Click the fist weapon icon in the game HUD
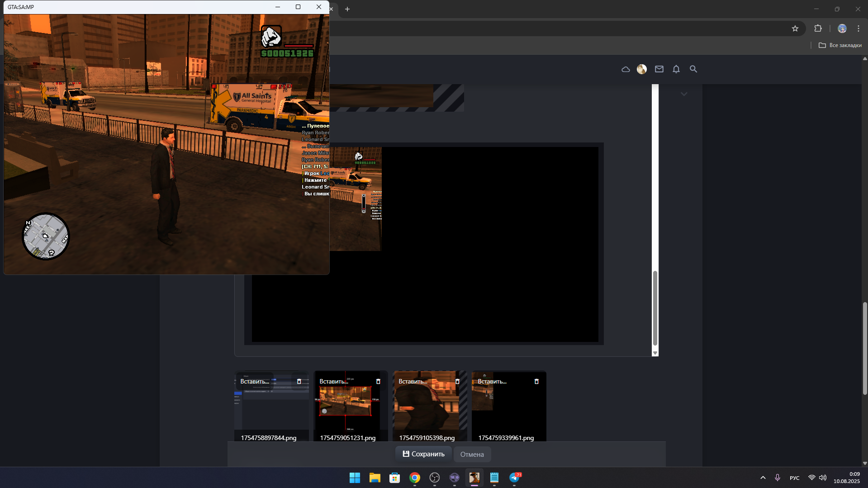The width and height of the screenshot is (868, 488). coord(271,36)
